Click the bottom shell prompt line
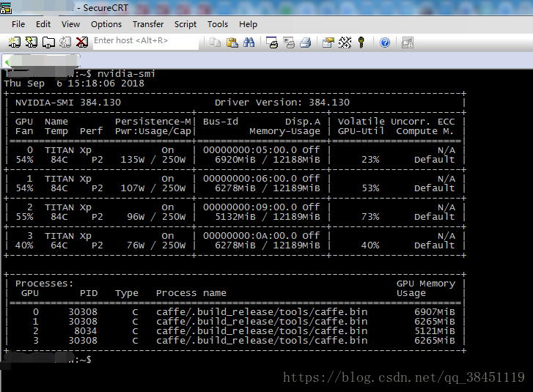 [x=46, y=359]
